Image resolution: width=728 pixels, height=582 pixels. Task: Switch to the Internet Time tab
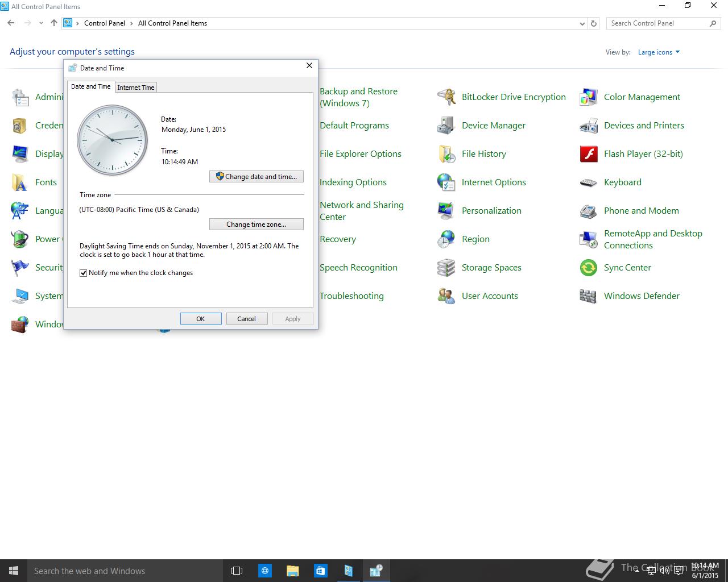pos(135,88)
